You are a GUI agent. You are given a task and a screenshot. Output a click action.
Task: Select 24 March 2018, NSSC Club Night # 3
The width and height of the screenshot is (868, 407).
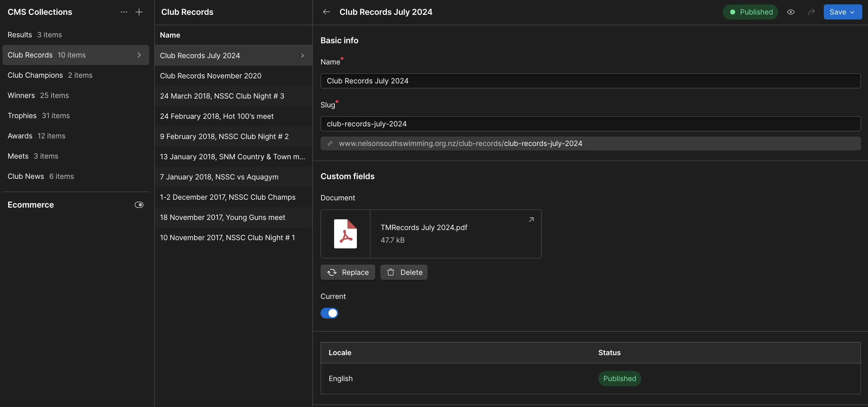(234, 96)
